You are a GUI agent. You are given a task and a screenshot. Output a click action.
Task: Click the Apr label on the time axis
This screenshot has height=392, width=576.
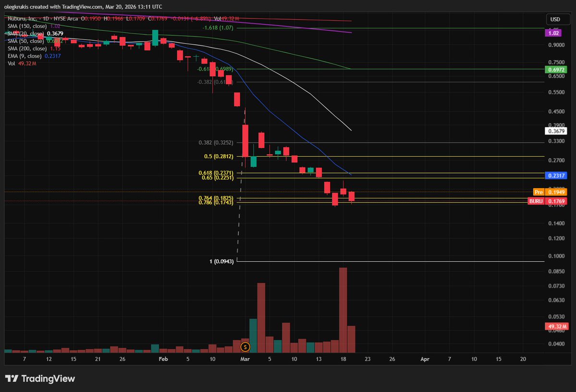425,359
